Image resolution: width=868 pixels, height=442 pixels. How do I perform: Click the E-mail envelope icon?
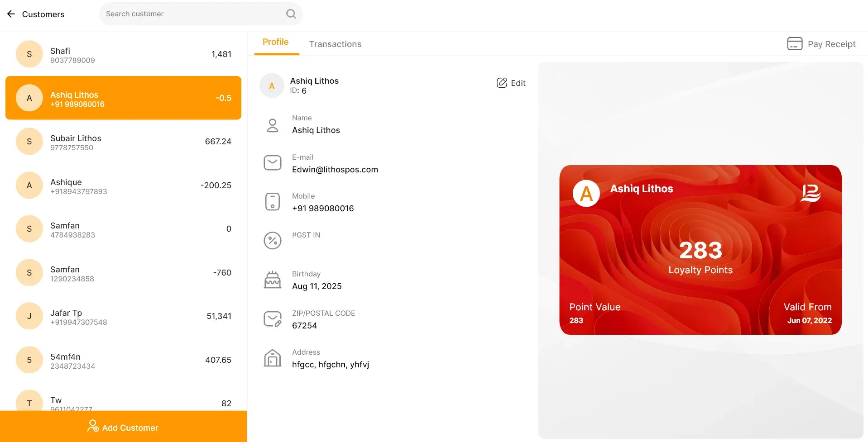point(273,163)
